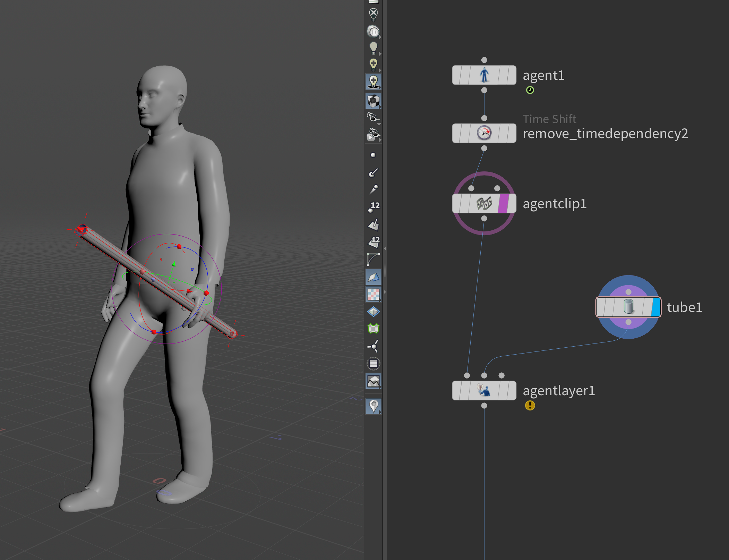
Task: Toggle the blue backface tint icon
Action: tap(373, 277)
